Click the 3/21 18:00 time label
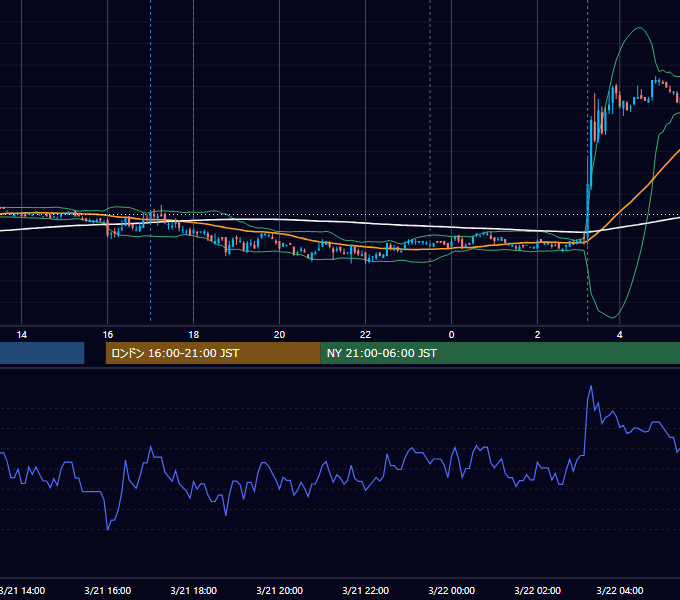 tap(193, 590)
